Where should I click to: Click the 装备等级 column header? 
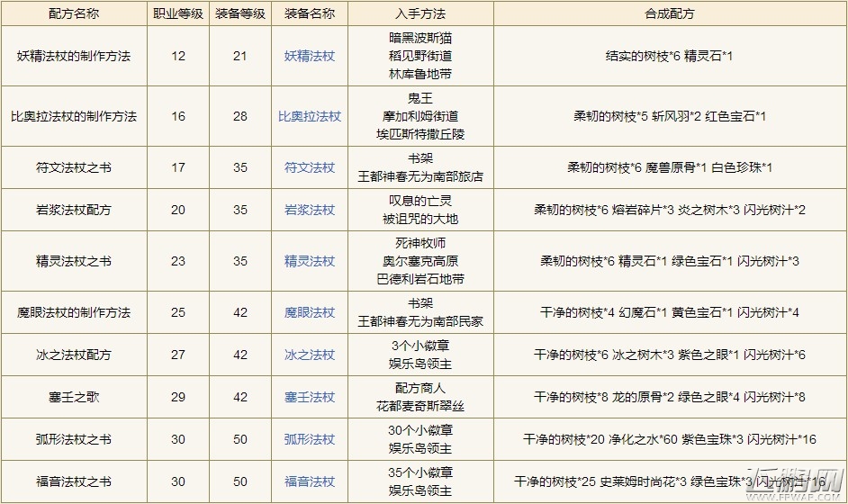[240, 13]
